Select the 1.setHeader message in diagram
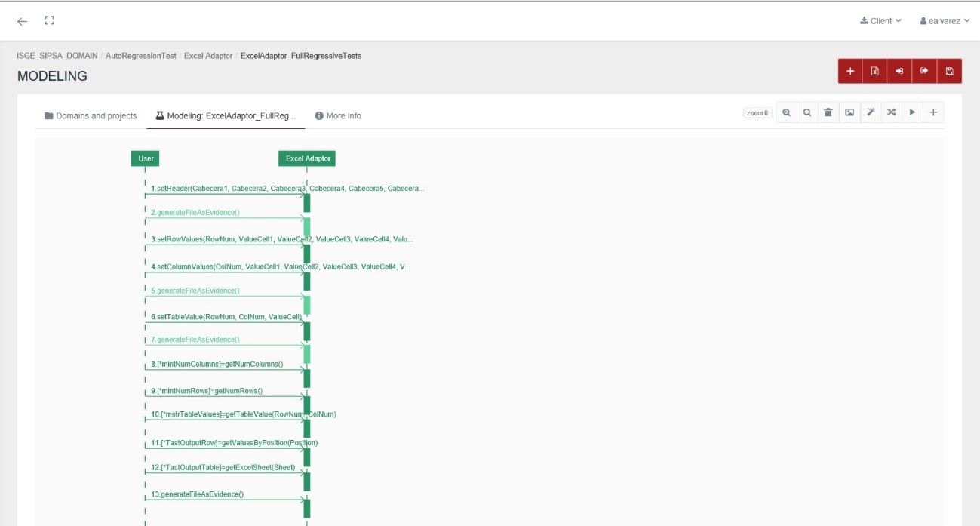The width and height of the screenshot is (980, 526). point(287,188)
